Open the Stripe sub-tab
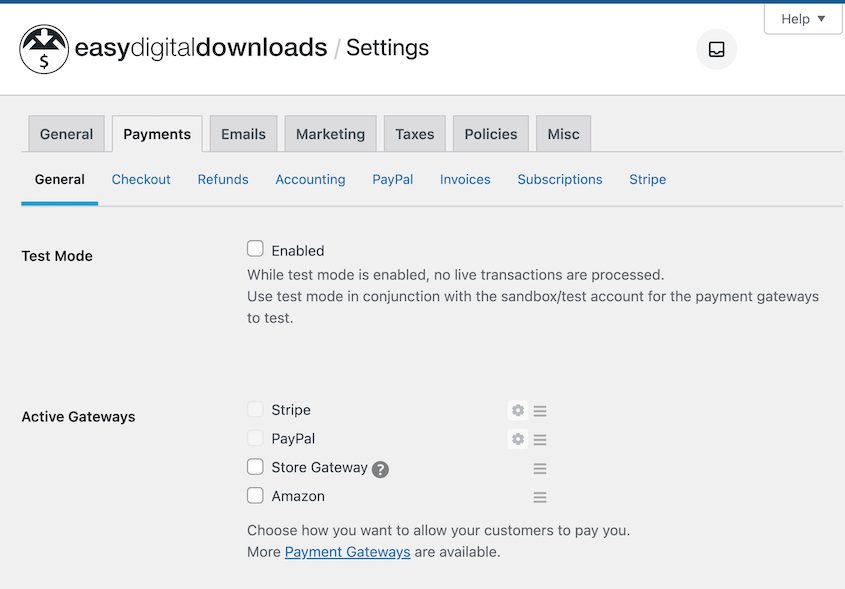This screenshot has width=845, height=589. coord(647,179)
